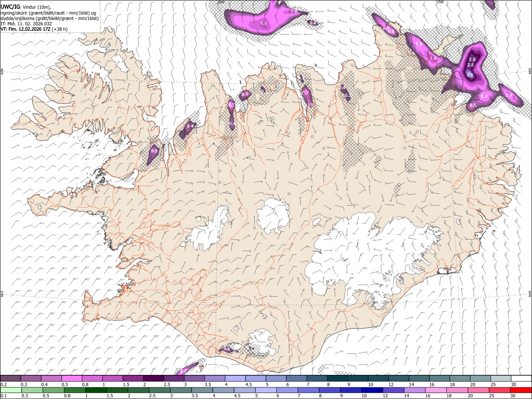Select the 14 light purple rain legend swatch
The width and height of the screenshot is (532, 399).
414,390
